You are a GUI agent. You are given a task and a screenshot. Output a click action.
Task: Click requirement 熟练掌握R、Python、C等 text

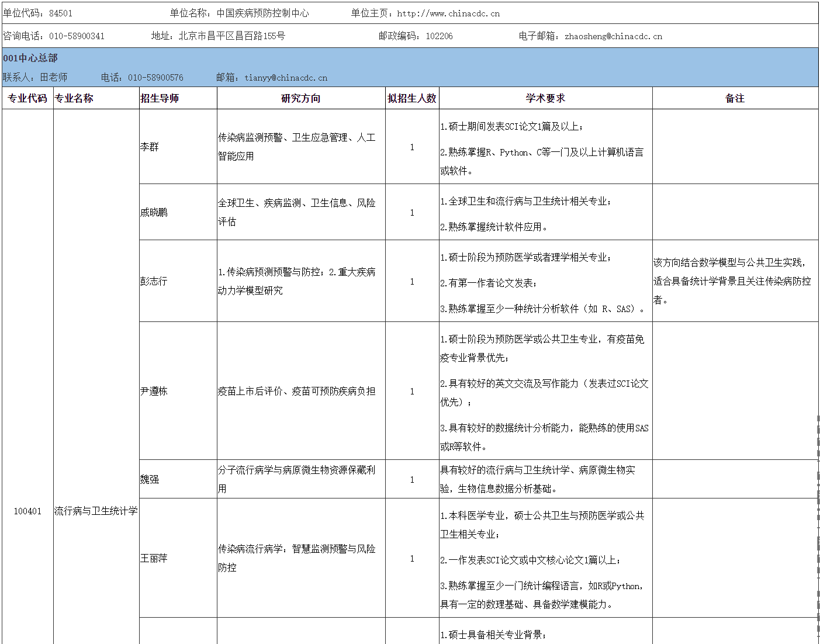[x=542, y=161]
